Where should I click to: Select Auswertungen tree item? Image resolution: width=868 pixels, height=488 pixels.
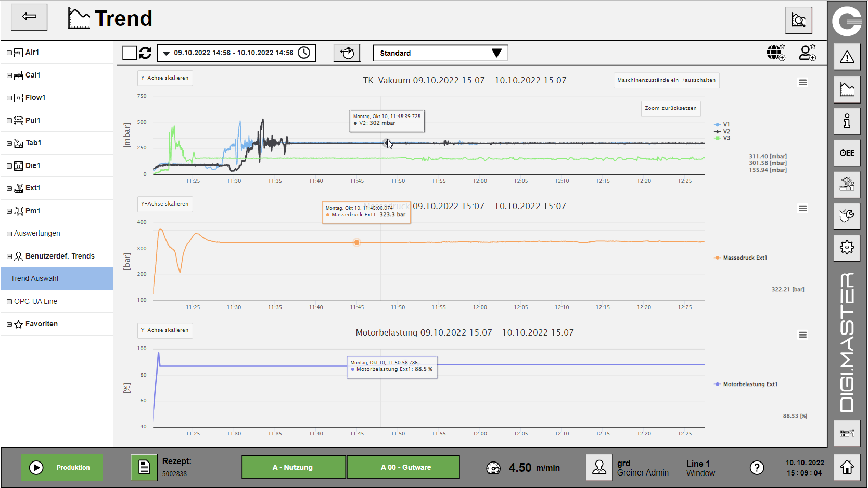tap(57, 234)
